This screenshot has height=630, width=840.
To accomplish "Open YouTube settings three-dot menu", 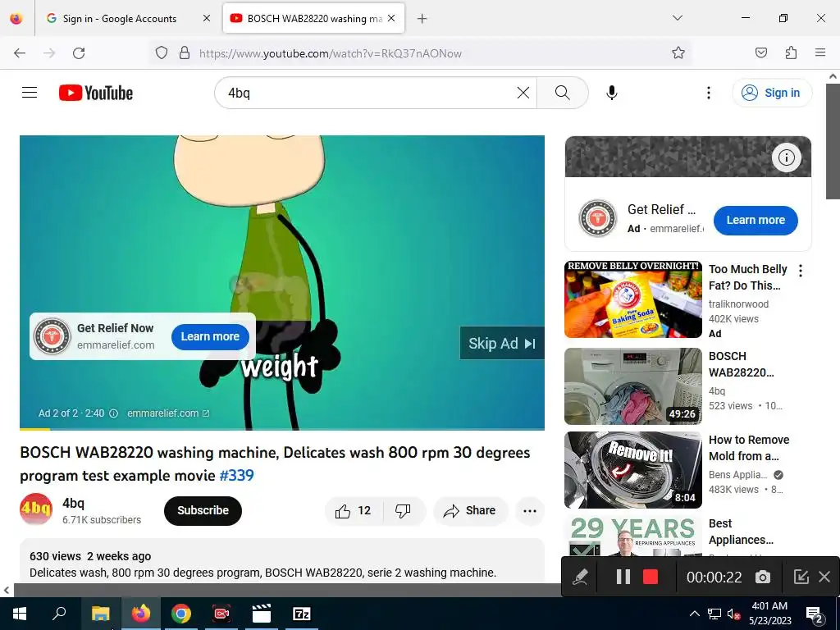I will pyautogui.click(x=708, y=93).
